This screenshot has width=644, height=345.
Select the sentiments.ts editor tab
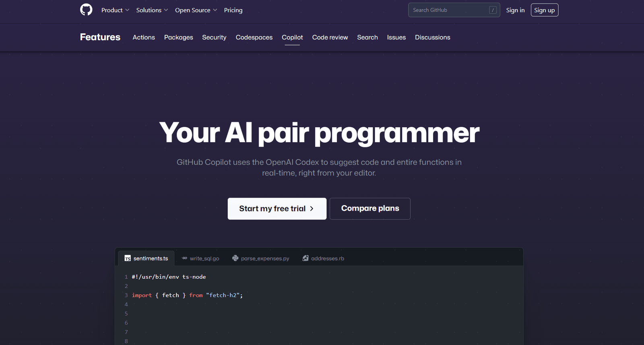147,258
